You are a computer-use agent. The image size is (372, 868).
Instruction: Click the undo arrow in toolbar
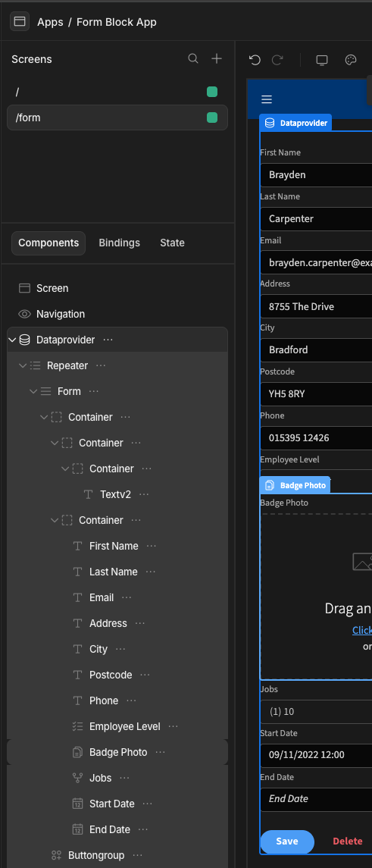[255, 60]
